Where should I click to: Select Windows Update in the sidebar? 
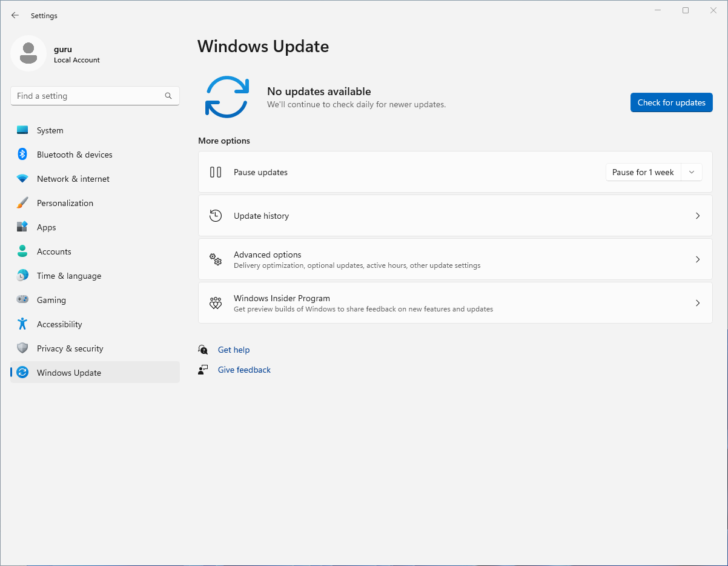coord(95,373)
